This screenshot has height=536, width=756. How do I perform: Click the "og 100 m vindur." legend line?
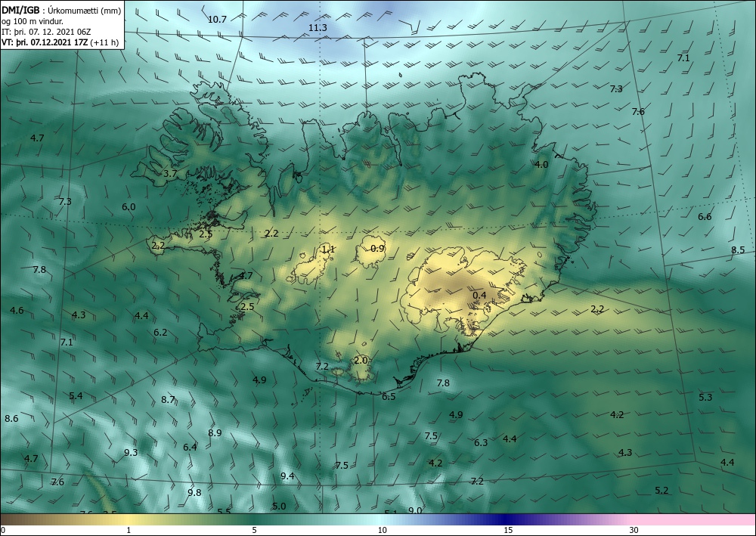[x=33, y=22]
